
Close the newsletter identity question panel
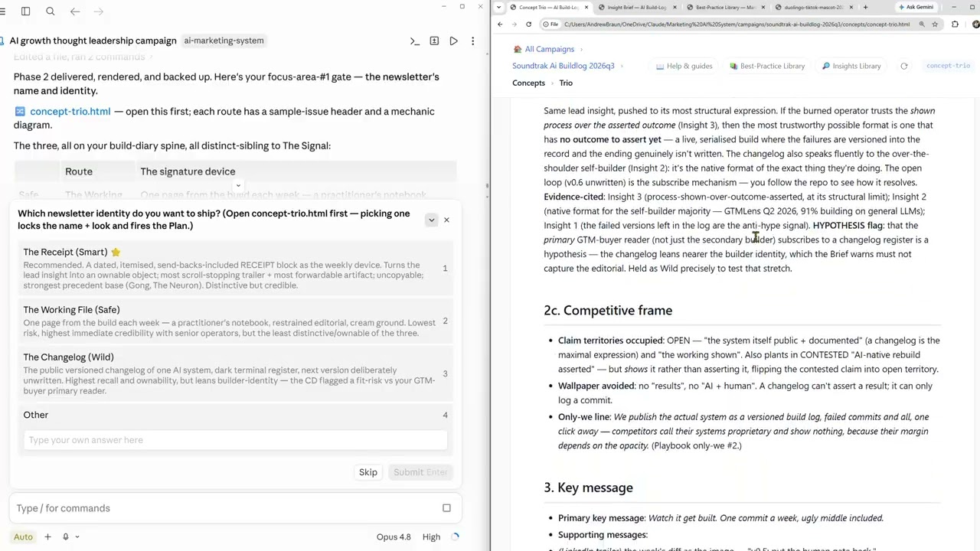pos(446,220)
